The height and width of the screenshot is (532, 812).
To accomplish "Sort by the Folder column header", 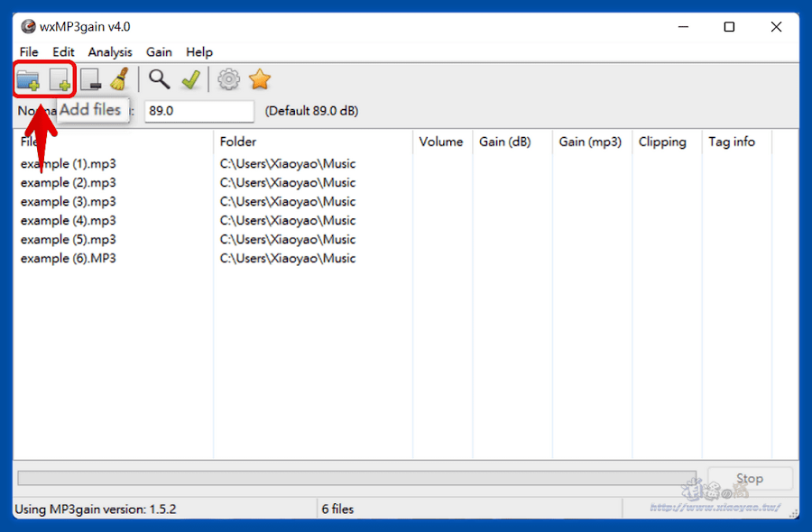I will click(313, 142).
